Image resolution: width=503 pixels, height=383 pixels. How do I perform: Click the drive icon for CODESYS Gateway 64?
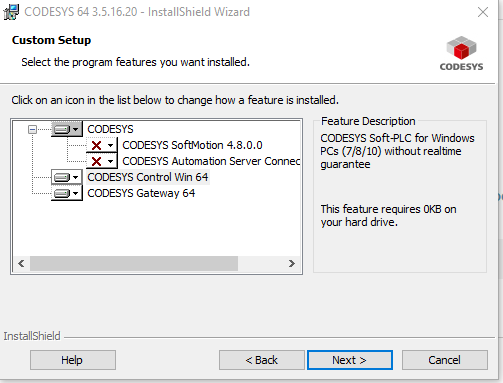[x=62, y=193]
